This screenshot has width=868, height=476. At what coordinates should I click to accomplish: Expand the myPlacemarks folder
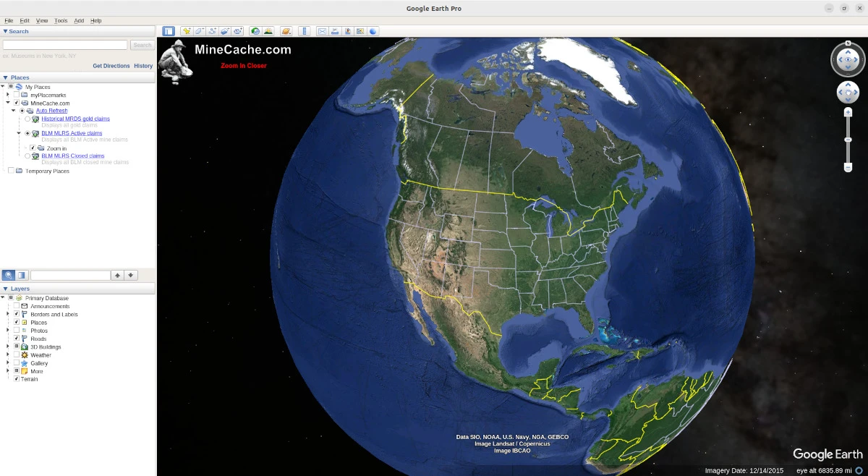7,95
